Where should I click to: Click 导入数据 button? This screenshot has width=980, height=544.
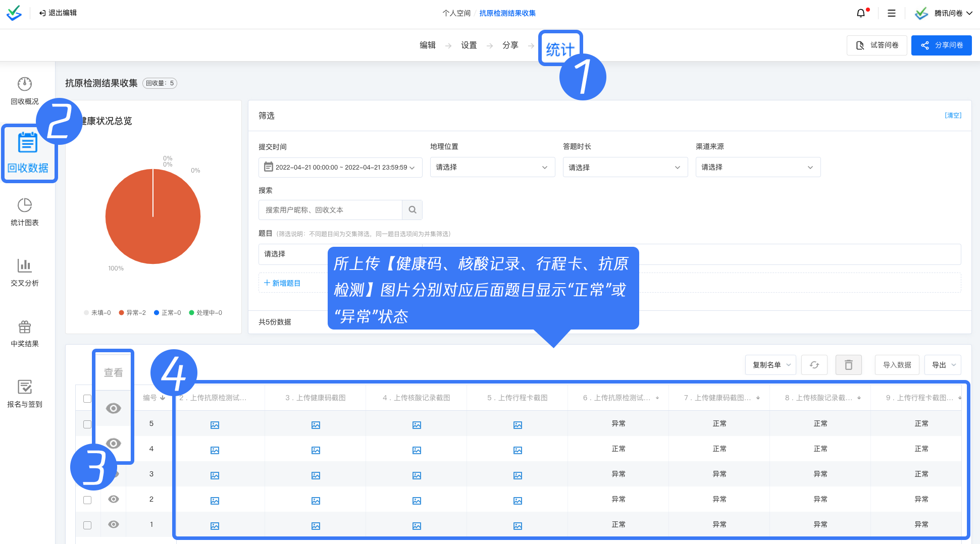(x=897, y=365)
